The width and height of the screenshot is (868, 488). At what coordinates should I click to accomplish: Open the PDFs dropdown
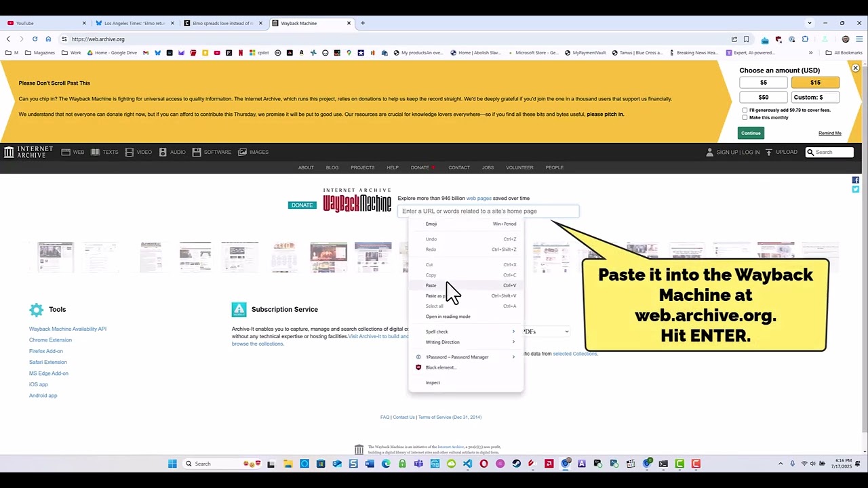tap(545, 331)
